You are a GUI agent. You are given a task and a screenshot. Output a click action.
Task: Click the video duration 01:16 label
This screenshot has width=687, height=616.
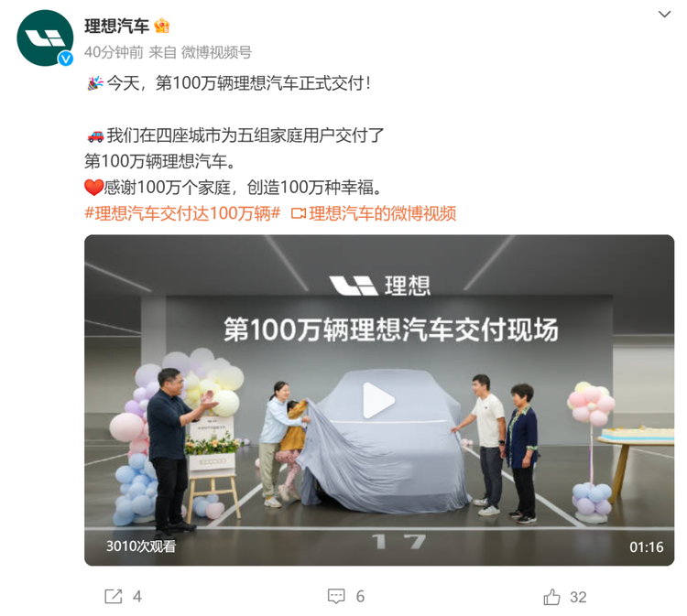point(647,546)
